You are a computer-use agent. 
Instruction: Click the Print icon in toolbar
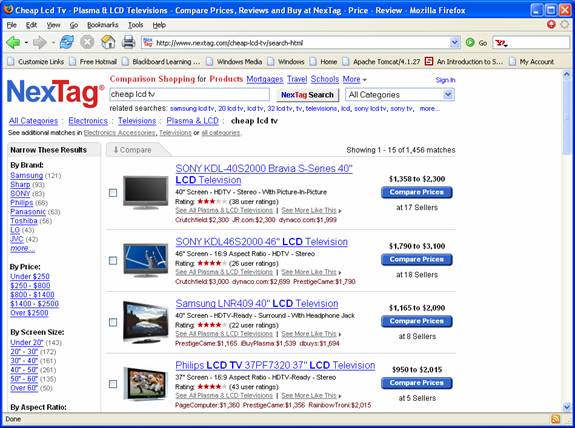[x=128, y=42]
